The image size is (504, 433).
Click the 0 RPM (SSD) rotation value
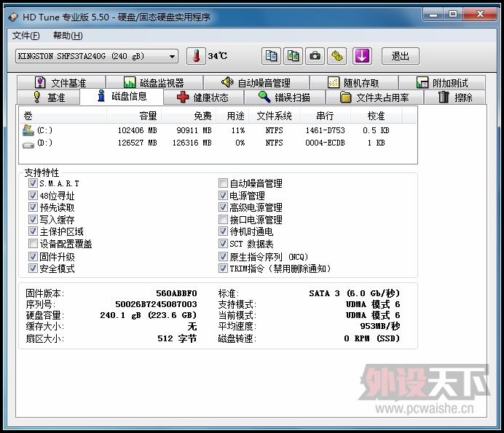372,338
